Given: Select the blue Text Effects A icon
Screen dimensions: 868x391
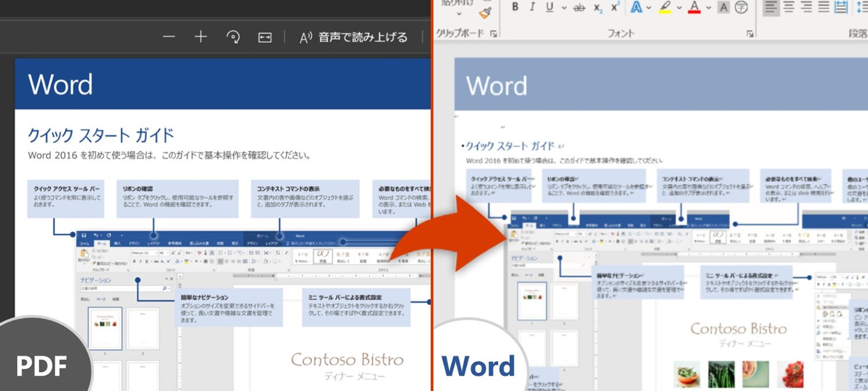Looking at the screenshot, I should (x=637, y=8).
